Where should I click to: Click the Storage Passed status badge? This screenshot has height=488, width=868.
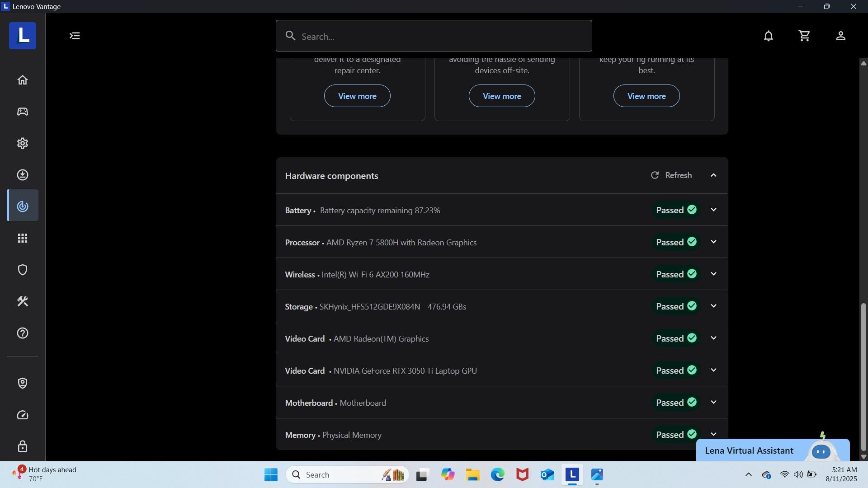pos(676,306)
